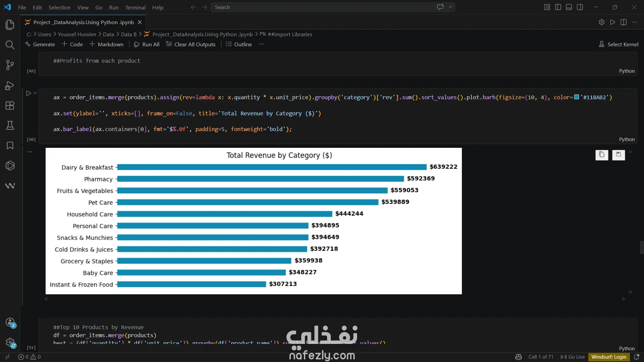644x362 pixels.
Task: Toggle Secondary Side Bar visibility
Action: (580, 7)
